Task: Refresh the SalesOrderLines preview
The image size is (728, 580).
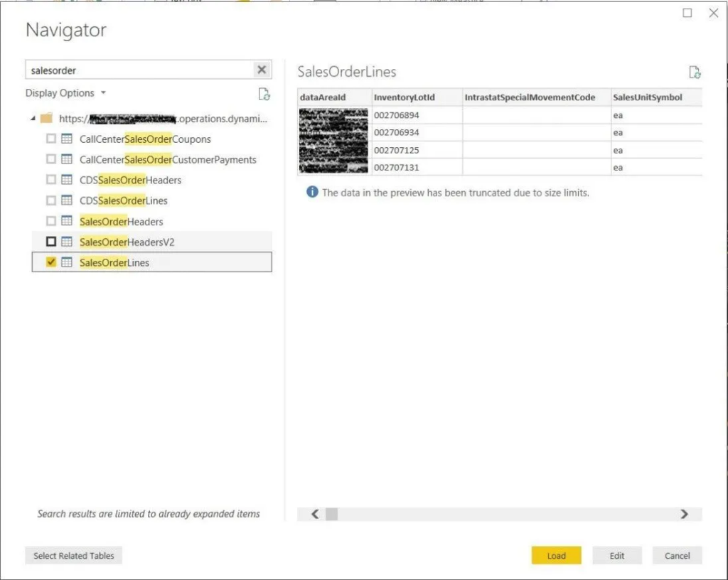Action: pos(695,72)
